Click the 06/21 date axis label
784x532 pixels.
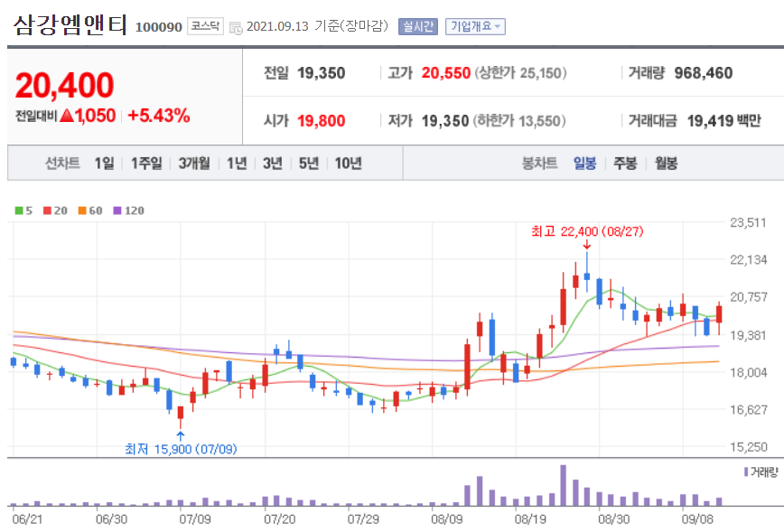tap(27, 519)
